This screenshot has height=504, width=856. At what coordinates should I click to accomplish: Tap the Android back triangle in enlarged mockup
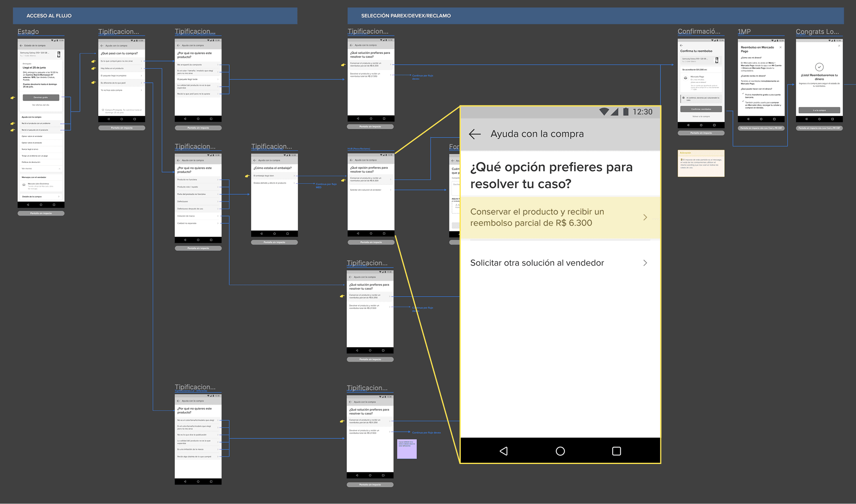tap(504, 451)
